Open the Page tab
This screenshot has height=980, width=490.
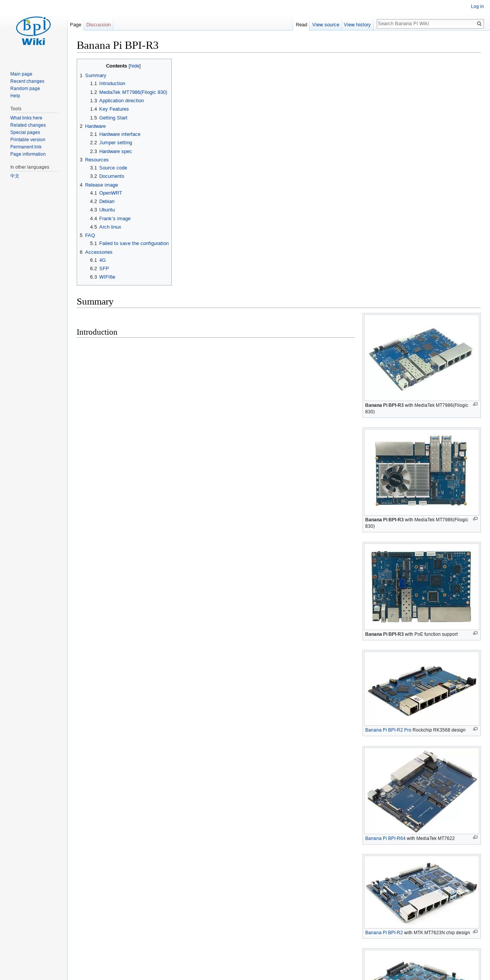pyautogui.click(x=76, y=24)
